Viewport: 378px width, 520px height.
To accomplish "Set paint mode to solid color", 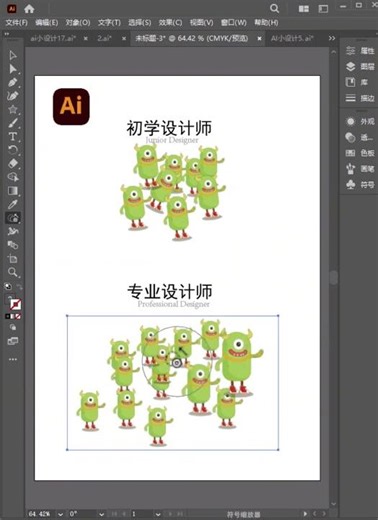I will 8,316.
